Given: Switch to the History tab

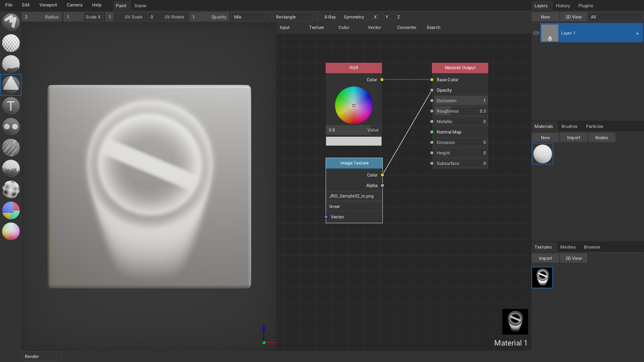Looking at the screenshot, I should pos(563,6).
